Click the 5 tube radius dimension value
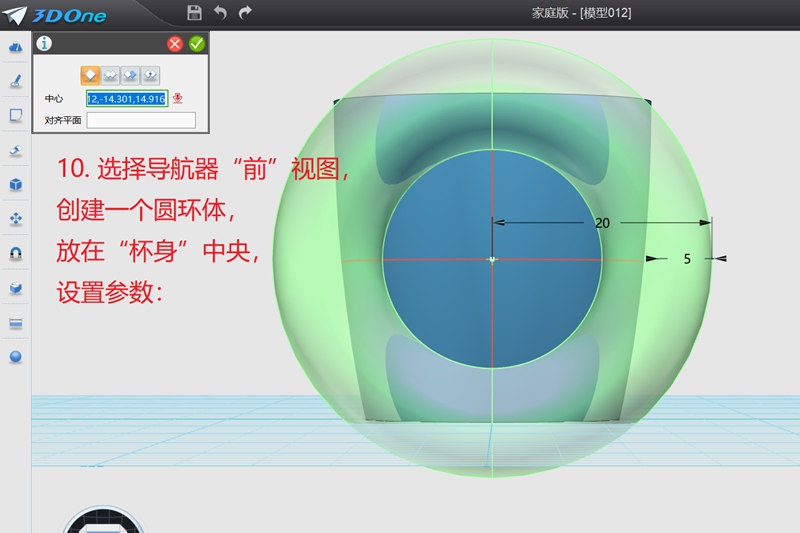 click(687, 259)
